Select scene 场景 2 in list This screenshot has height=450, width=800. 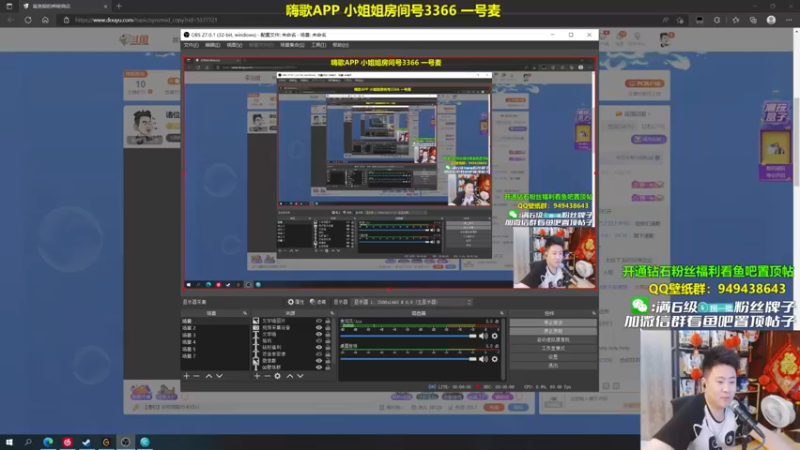point(215,328)
